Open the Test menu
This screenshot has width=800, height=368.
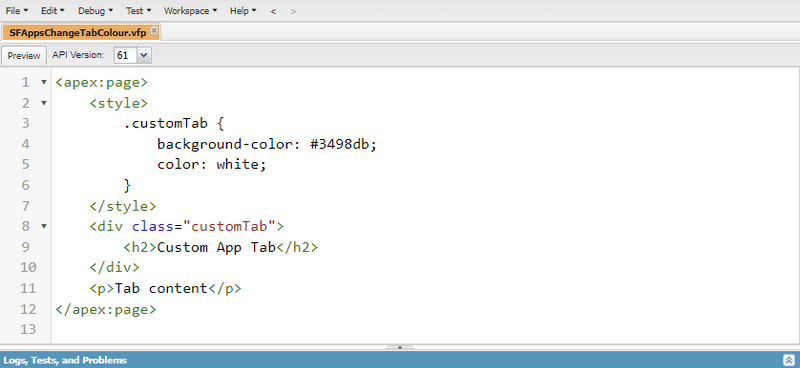tap(138, 11)
